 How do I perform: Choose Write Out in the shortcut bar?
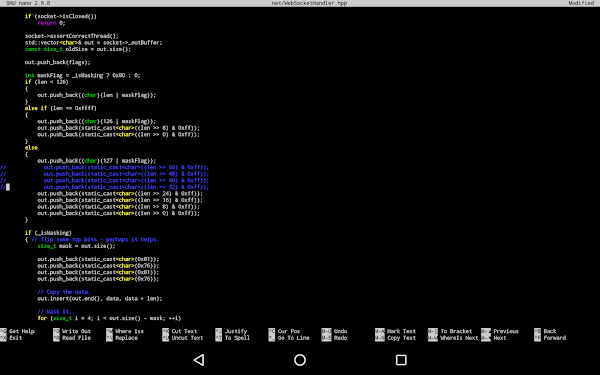[76, 331]
